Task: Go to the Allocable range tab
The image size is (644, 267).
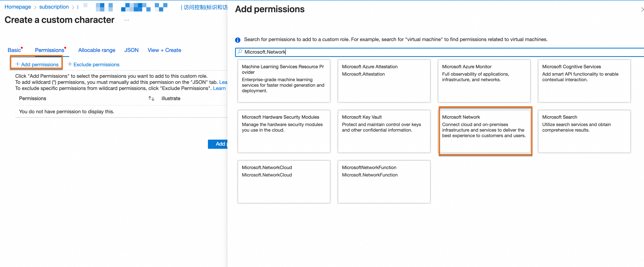Action: tap(97, 50)
